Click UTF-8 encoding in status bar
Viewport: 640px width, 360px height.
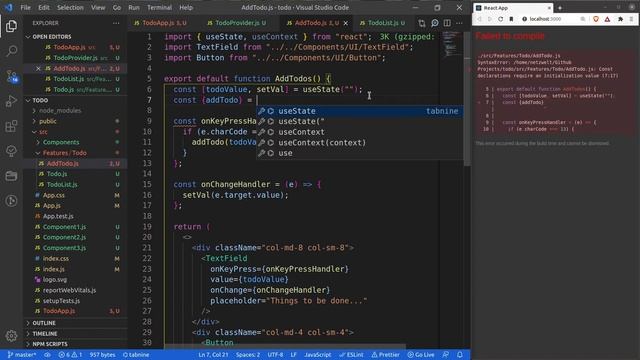pyautogui.click(x=275, y=355)
